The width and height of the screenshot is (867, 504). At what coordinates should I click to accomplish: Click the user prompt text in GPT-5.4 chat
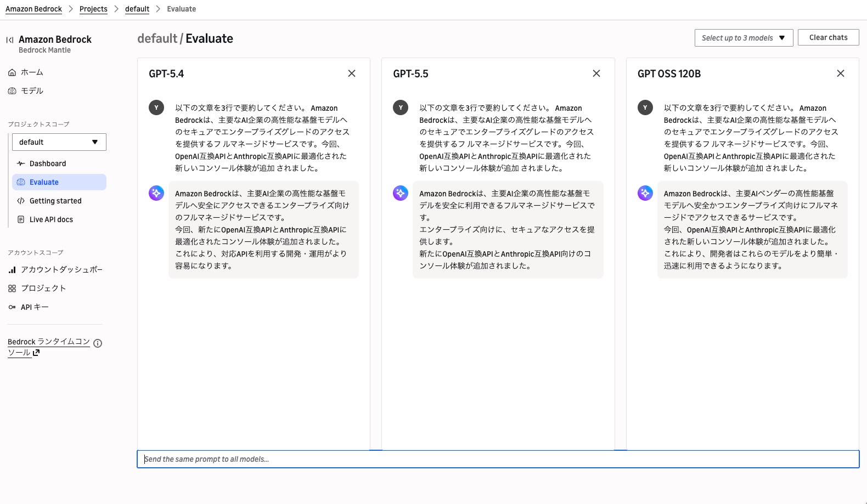262,138
